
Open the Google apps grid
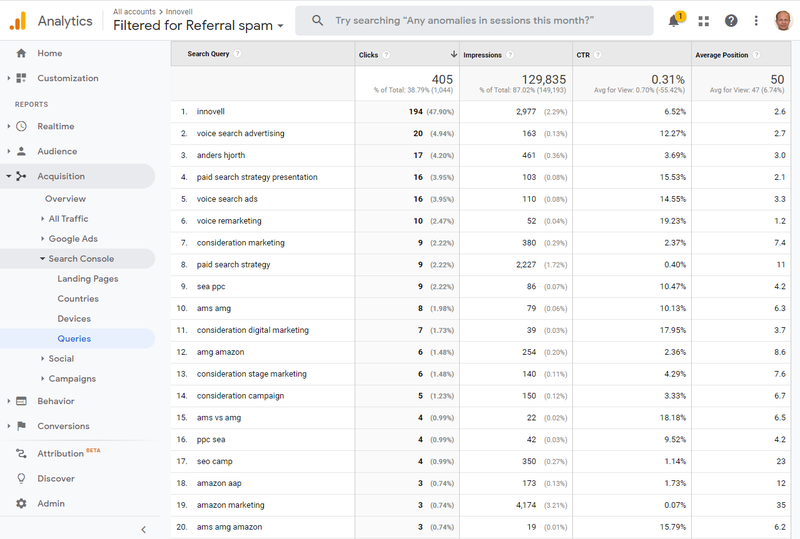coord(704,21)
